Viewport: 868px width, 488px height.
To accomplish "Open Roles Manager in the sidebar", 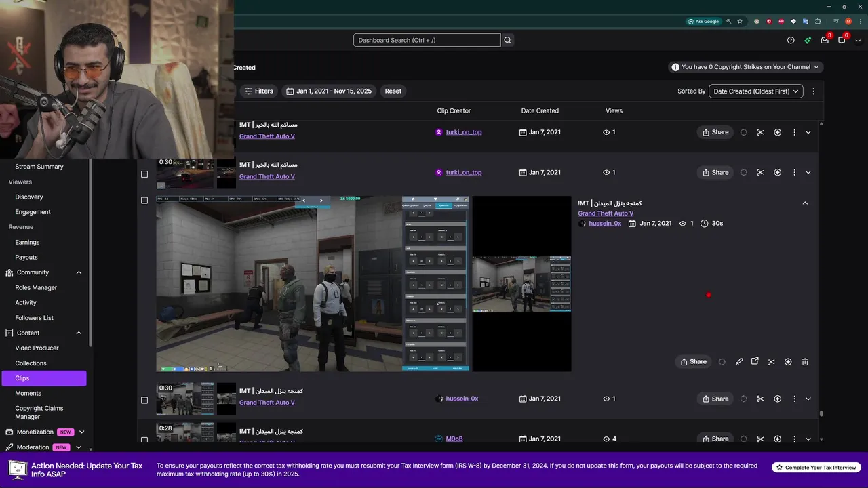I will pos(36,287).
